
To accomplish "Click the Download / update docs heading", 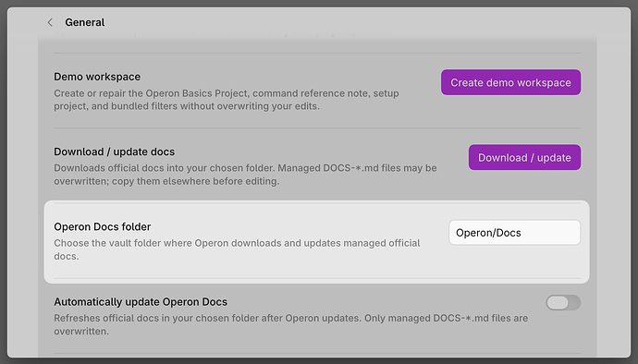I will [115, 152].
